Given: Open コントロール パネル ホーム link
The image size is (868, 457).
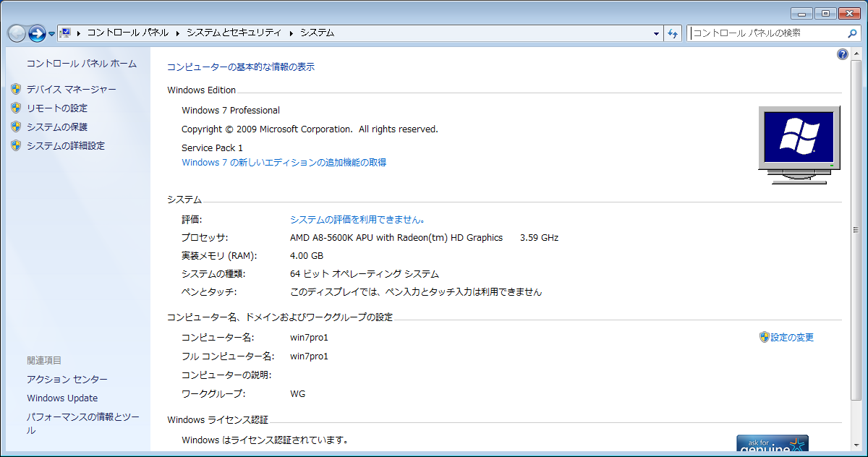Looking at the screenshot, I should 82,64.
